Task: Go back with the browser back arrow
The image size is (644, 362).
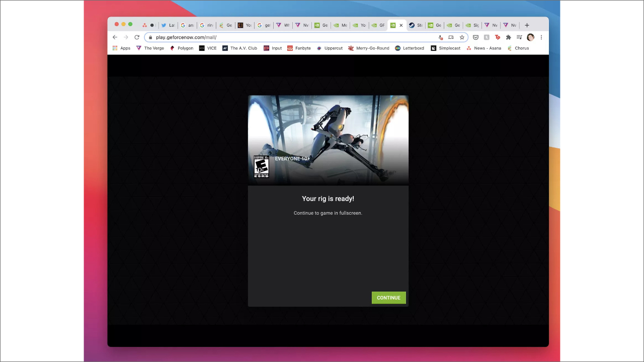Action: 115,37
